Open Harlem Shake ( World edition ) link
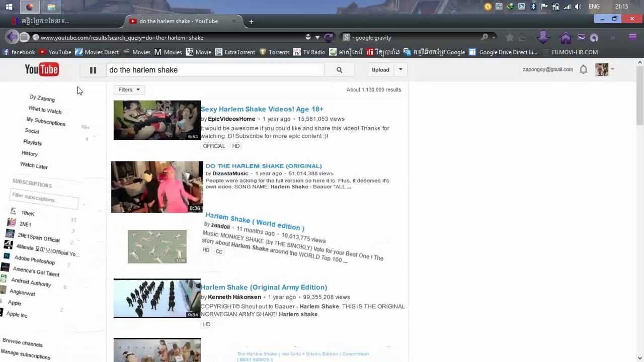The height and width of the screenshot is (362, 644). click(255, 221)
